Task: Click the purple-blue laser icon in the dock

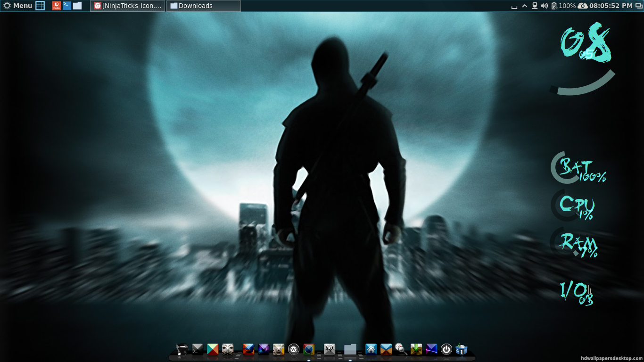Action: tap(431, 349)
